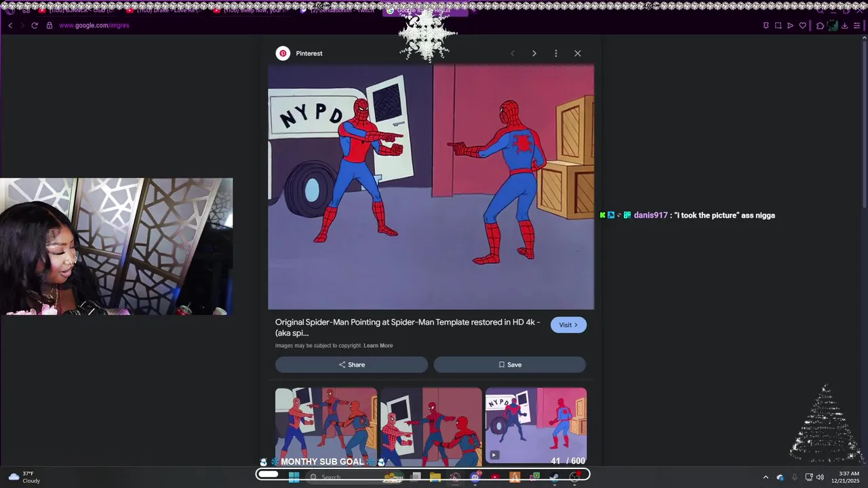Switch to the first YouTube Club tab
Viewport: 868px width, 488px height.
pos(79,10)
